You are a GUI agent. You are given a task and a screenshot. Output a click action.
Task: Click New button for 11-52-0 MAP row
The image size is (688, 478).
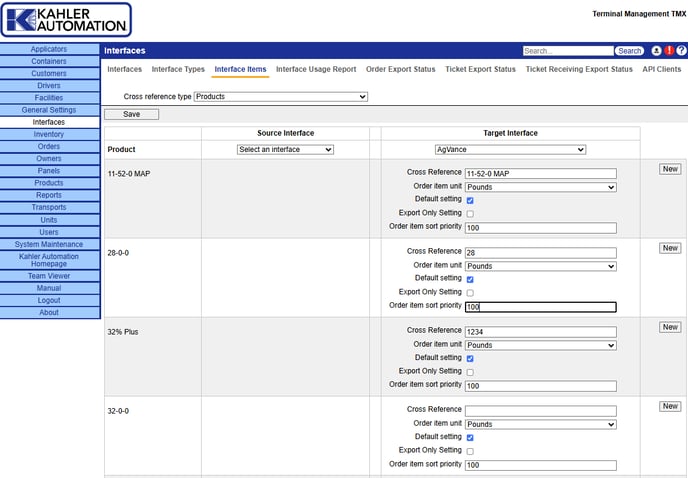click(x=670, y=169)
